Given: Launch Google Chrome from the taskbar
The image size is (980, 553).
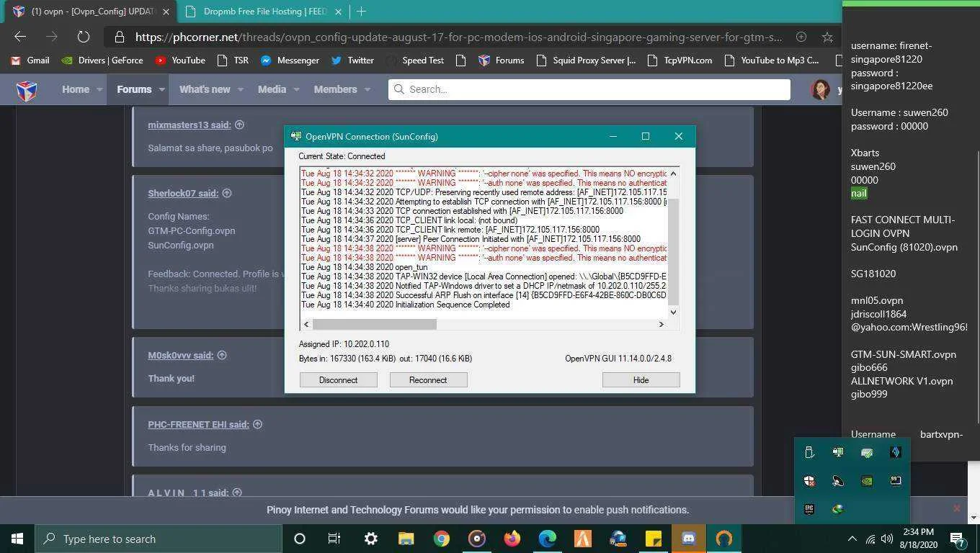Looking at the screenshot, I should [441, 539].
